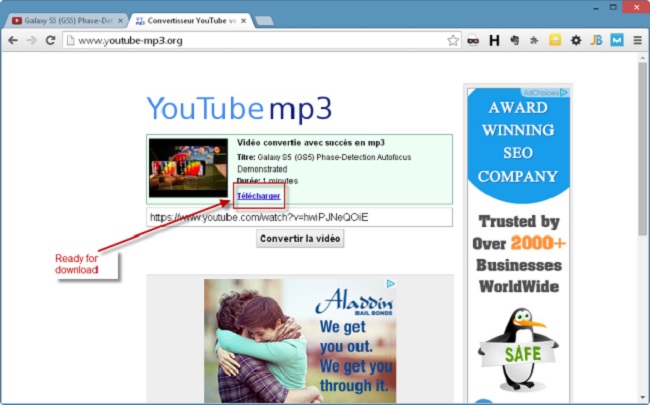Click the YouTube mp3 logo
Image resolution: width=650 pixels, height=405 pixels.
point(239,109)
